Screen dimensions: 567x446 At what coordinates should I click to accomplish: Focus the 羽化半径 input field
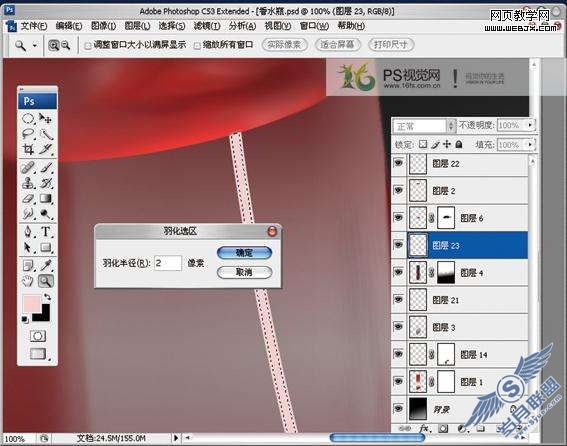167,263
